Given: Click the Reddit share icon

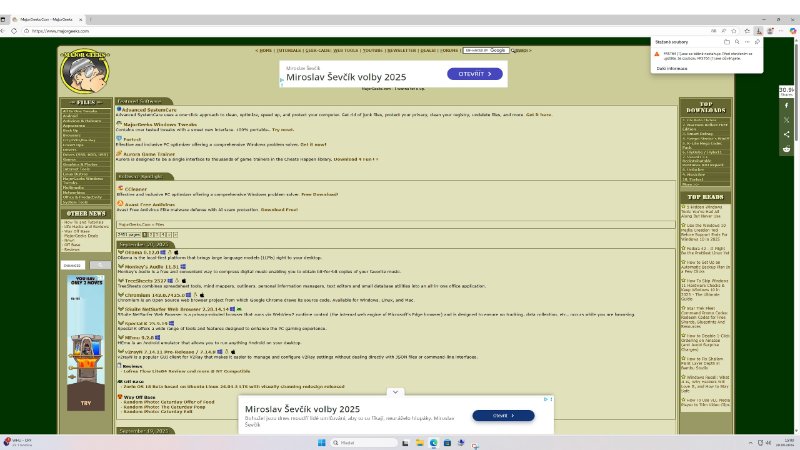Looking at the screenshot, I should 787,147.
